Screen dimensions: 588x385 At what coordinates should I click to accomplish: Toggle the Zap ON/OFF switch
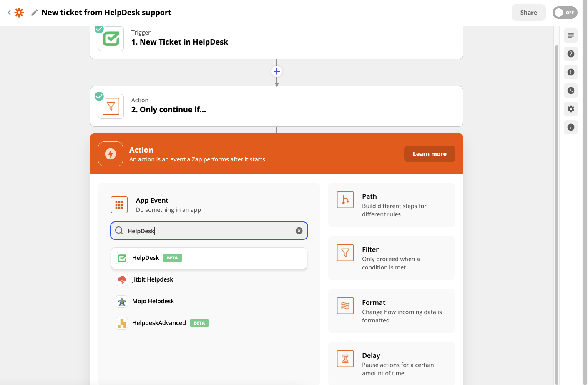[565, 13]
